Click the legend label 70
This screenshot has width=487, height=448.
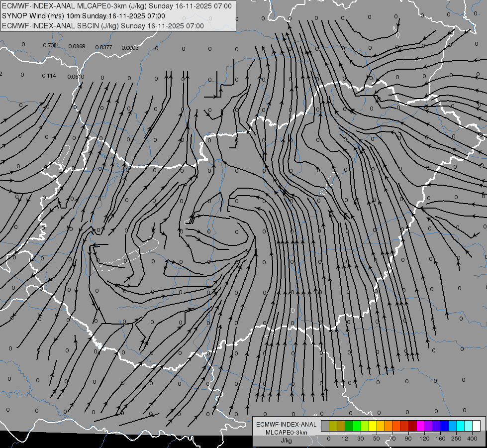click(x=392, y=439)
